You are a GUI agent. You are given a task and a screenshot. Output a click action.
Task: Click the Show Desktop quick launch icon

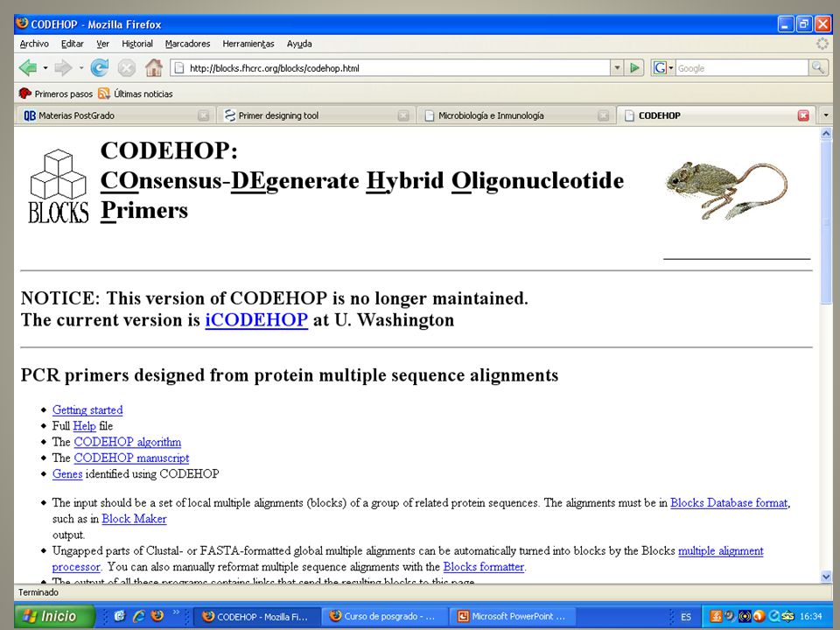click(x=120, y=616)
